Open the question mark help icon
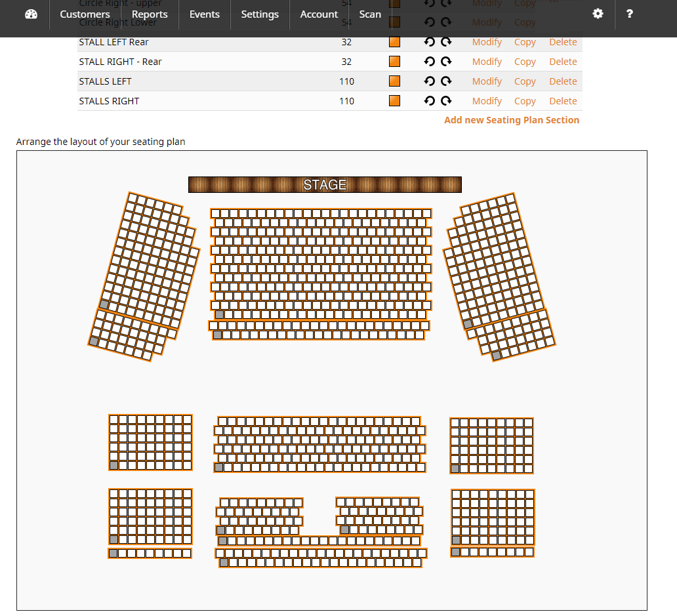The height and width of the screenshot is (616, 677). pos(630,14)
